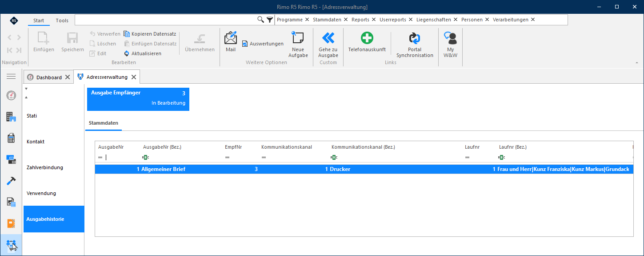Screen dimensions: 644x256
Task: Click the Rimo R5 application logo icon
Action: point(14,20)
